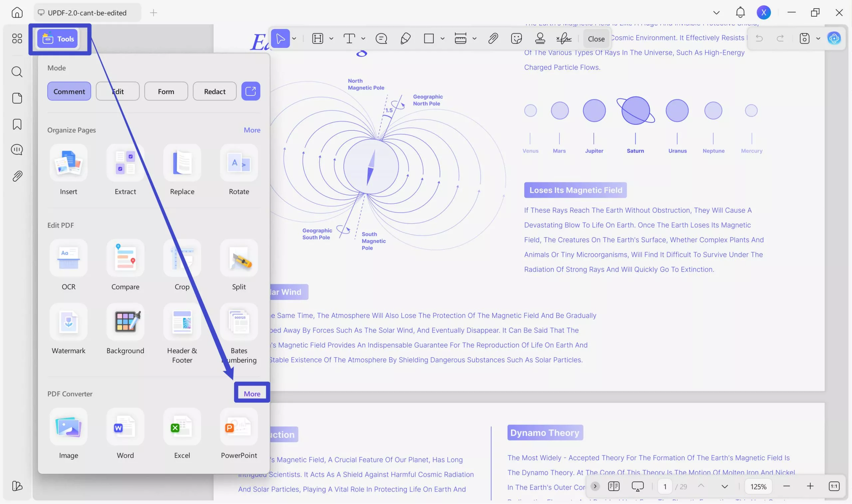
Task: Choose the Extract pages tool
Action: pyautogui.click(x=125, y=170)
